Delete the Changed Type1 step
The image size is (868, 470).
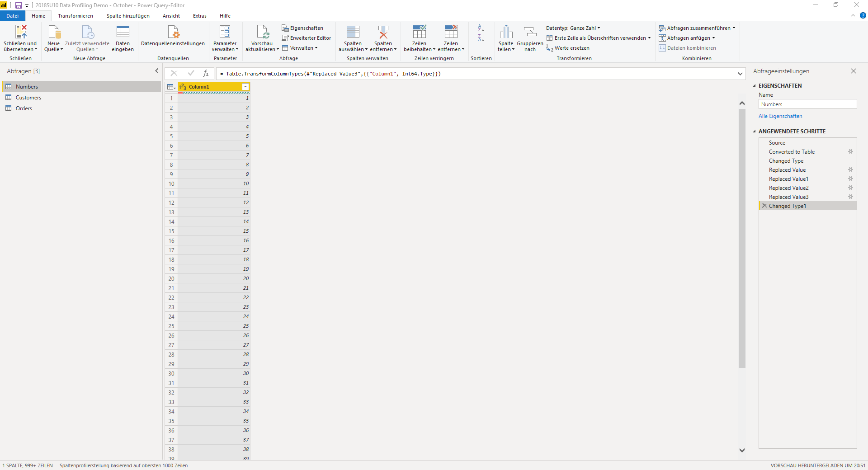[x=764, y=206]
